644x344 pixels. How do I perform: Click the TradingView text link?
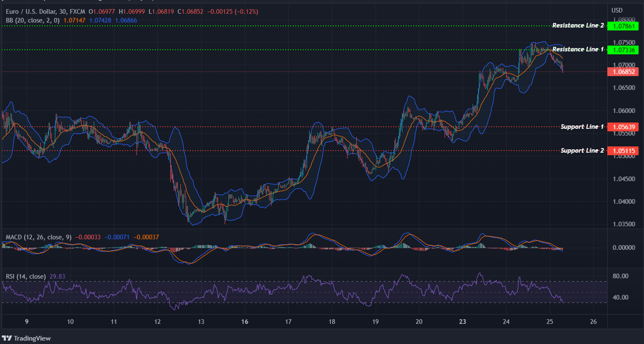[31, 338]
